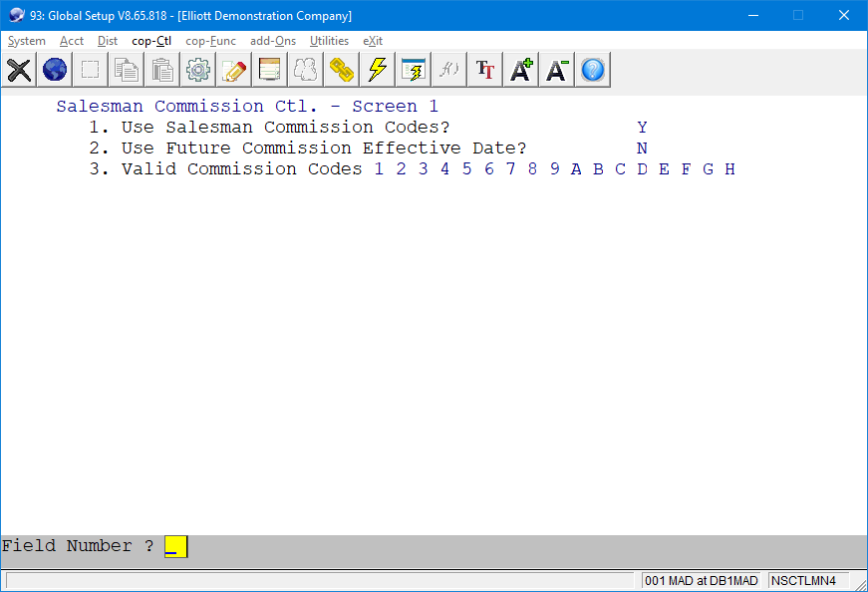Click the window with lightning icon
868x592 pixels.
tap(413, 70)
